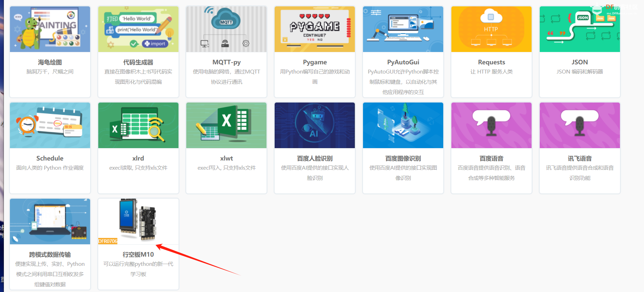
Task: Select the 行空板M10 title
Action: click(138, 255)
